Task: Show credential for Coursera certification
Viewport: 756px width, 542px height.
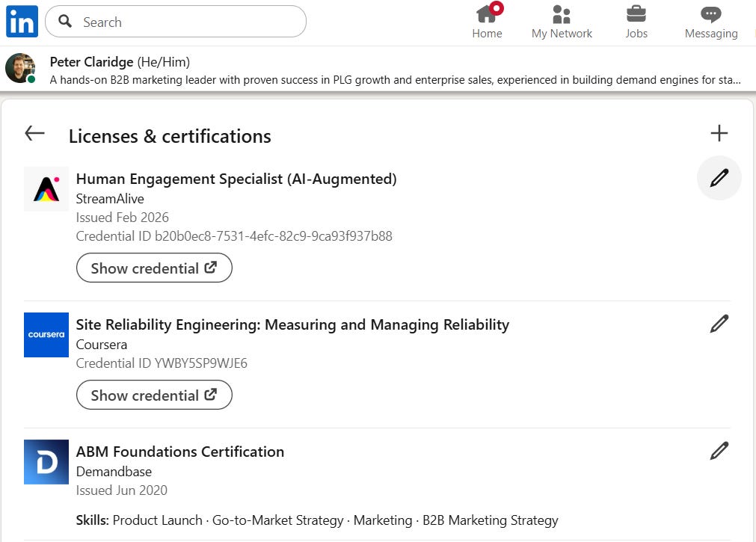Action: [x=154, y=395]
